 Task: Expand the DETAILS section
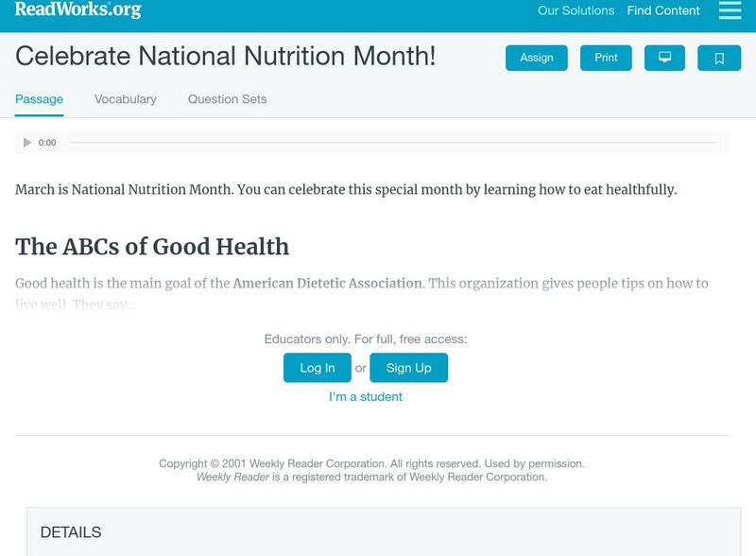[71, 532]
